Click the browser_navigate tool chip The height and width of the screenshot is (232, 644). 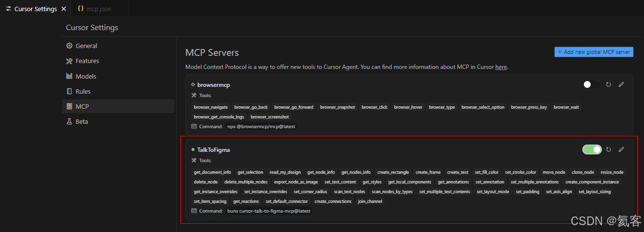pos(210,107)
